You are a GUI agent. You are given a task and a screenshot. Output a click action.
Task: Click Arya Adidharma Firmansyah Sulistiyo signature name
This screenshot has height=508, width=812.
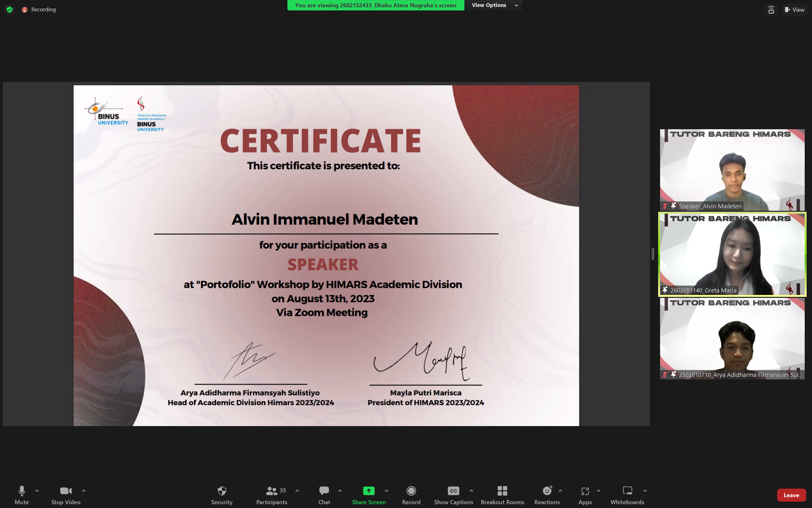click(250, 393)
